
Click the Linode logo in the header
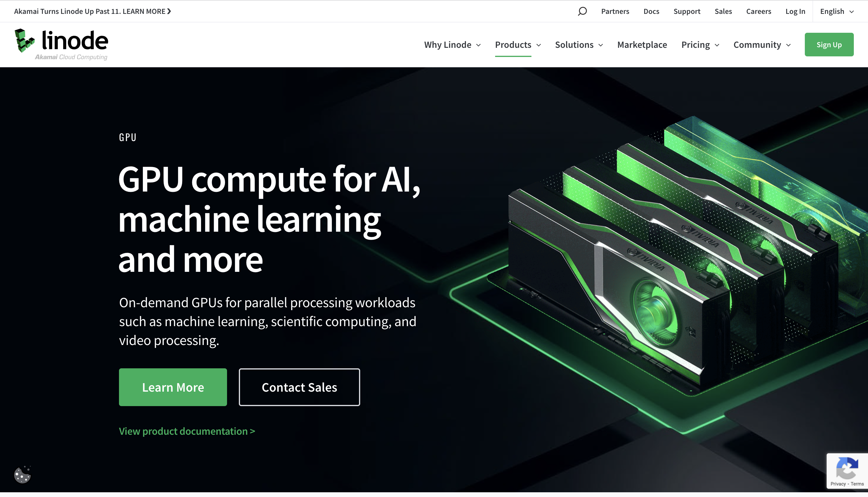click(61, 44)
